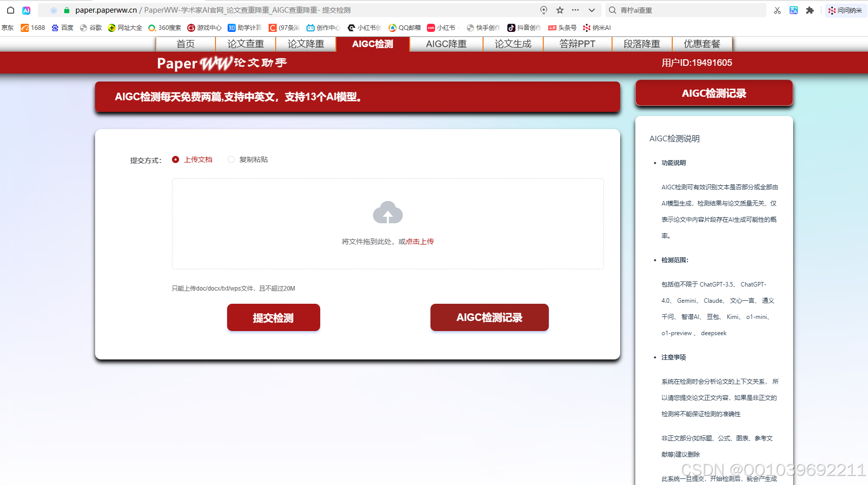Click the 点击上传 link
The width and height of the screenshot is (868, 485).
click(420, 241)
